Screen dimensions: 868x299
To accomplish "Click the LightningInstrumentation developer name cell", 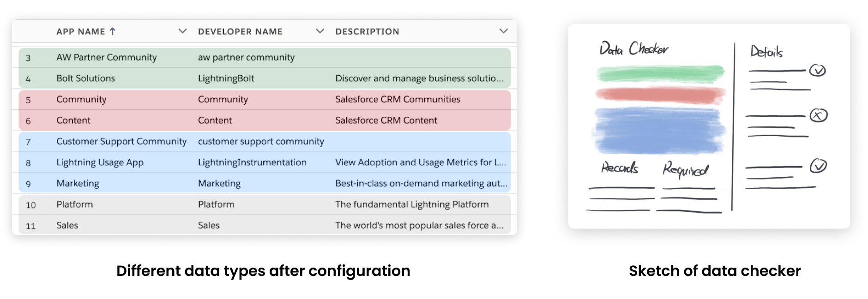I will (x=252, y=162).
